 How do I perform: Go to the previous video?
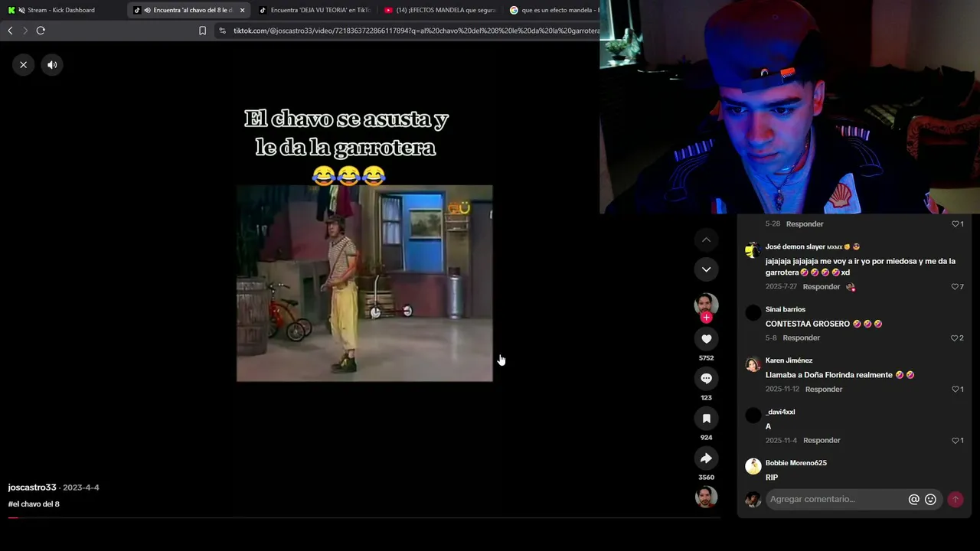(x=706, y=240)
